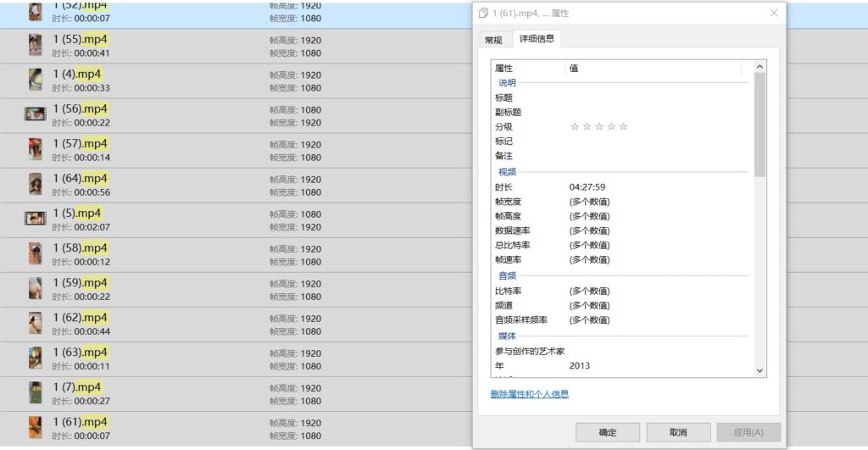Viewport: 868px width, 450px height.
Task: Click the 1 (55).mp4 video thumbnail
Action: click(35, 45)
